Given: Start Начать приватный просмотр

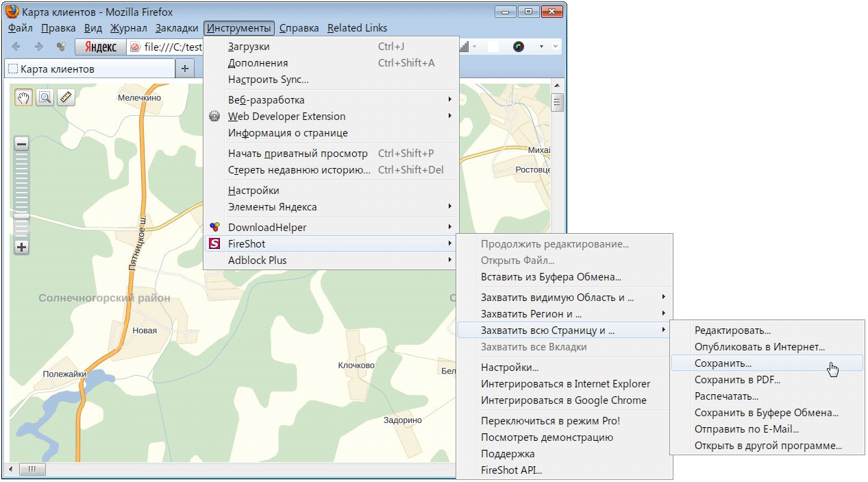Looking at the screenshot, I should pyautogui.click(x=331, y=154).
